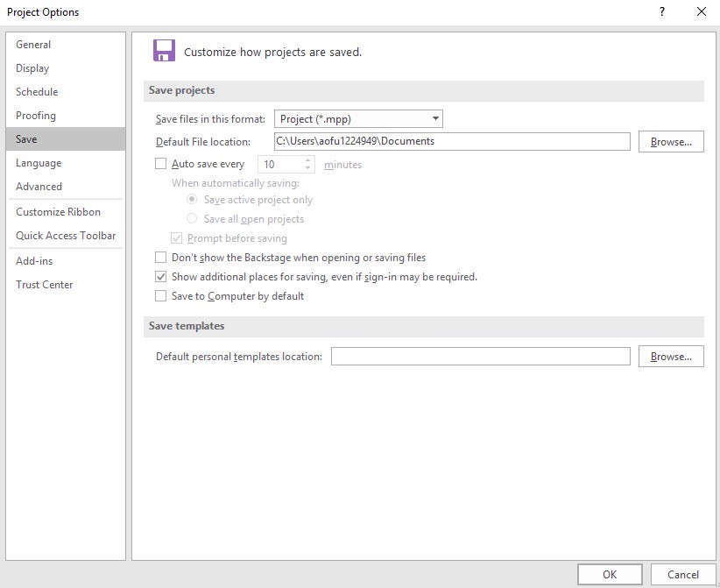
Task: Open the Help question mark button
Action: [661, 11]
